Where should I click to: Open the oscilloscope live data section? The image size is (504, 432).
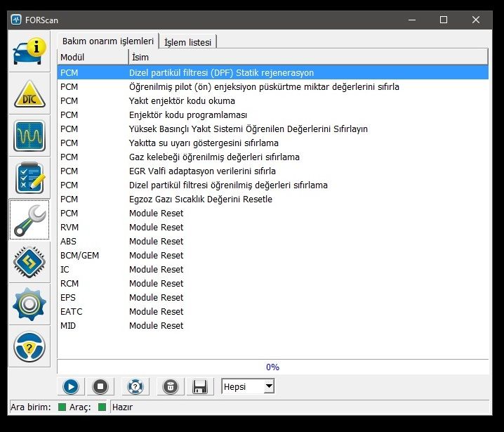[29, 136]
